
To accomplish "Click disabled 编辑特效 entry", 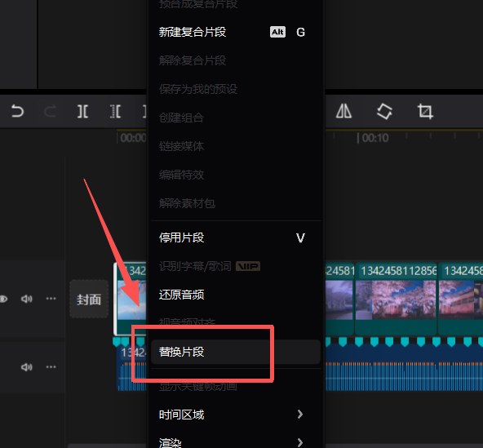I will coord(235,175).
